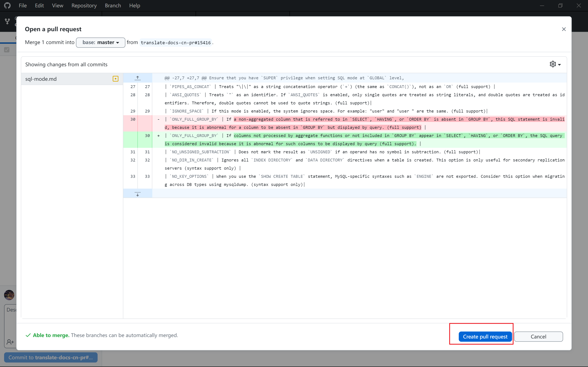This screenshot has width=588, height=367.
Task: Open the File menu
Action: (x=23, y=5)
